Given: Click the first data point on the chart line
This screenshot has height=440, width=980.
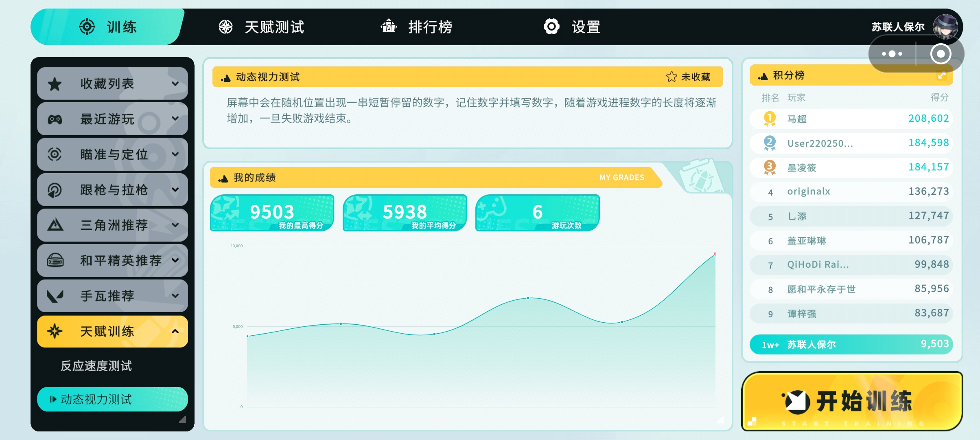Looking at the screenshot, I should (x=247, y=336).
